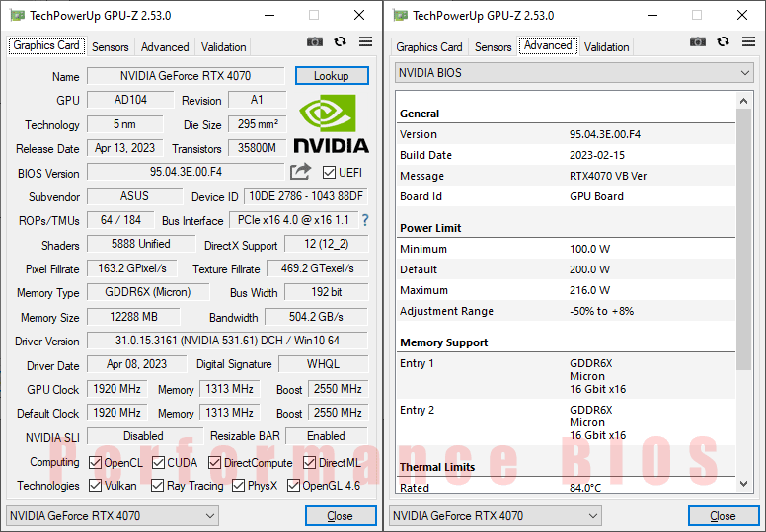766x532 pixels.
Task: Toggle the Ray Tracing checkbox
Action: coord(157,485)
